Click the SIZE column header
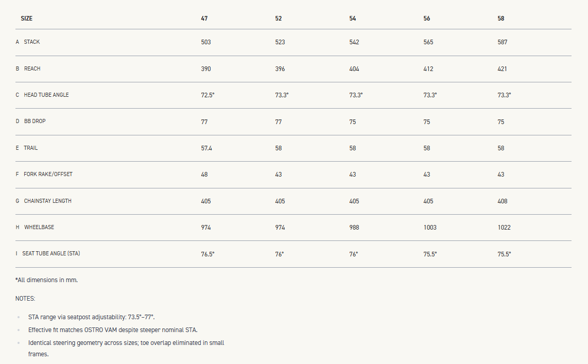 coord(26,19)
